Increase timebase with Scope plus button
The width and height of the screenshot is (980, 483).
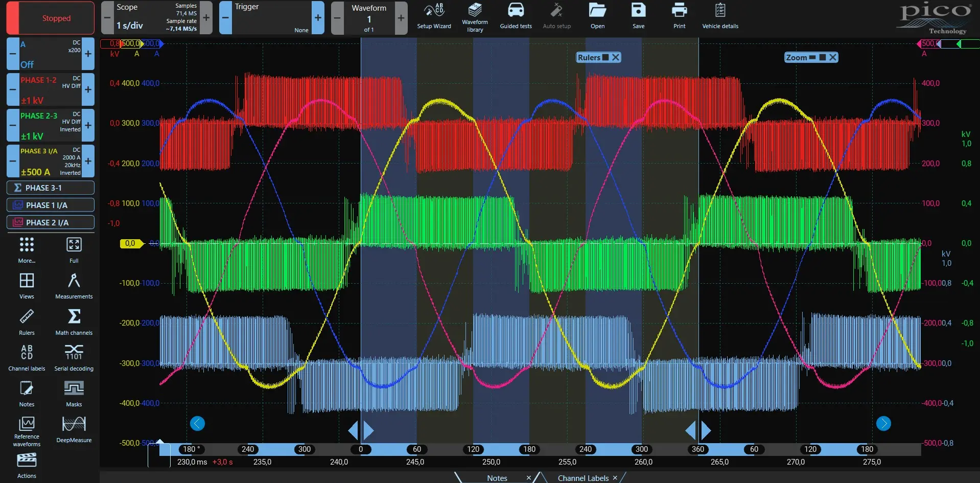(206, 18)
